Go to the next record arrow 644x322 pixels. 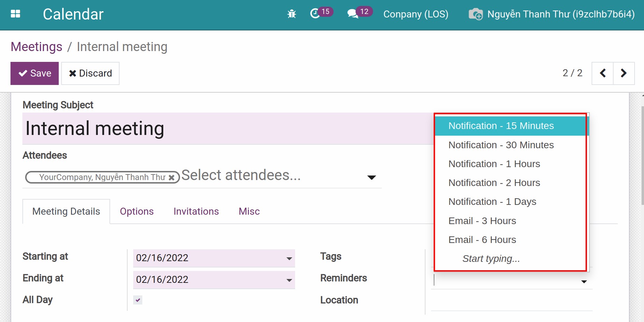click(624, 73)
